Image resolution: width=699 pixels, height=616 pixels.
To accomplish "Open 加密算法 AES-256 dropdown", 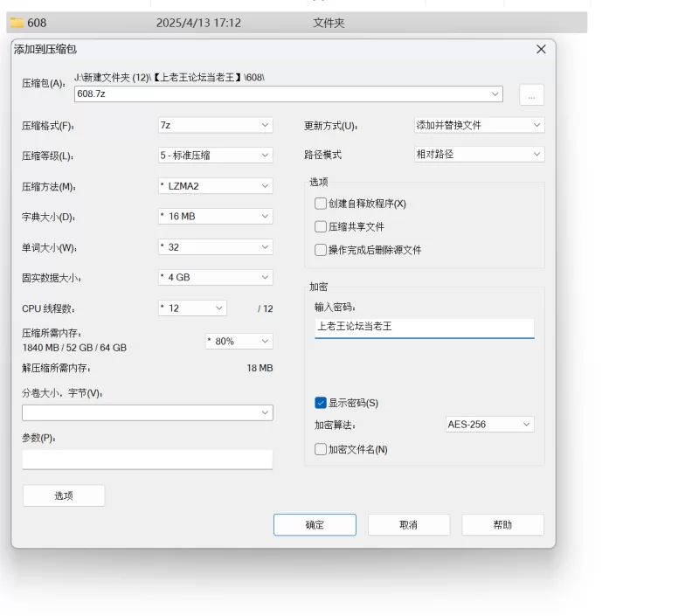I will [489, 424].
